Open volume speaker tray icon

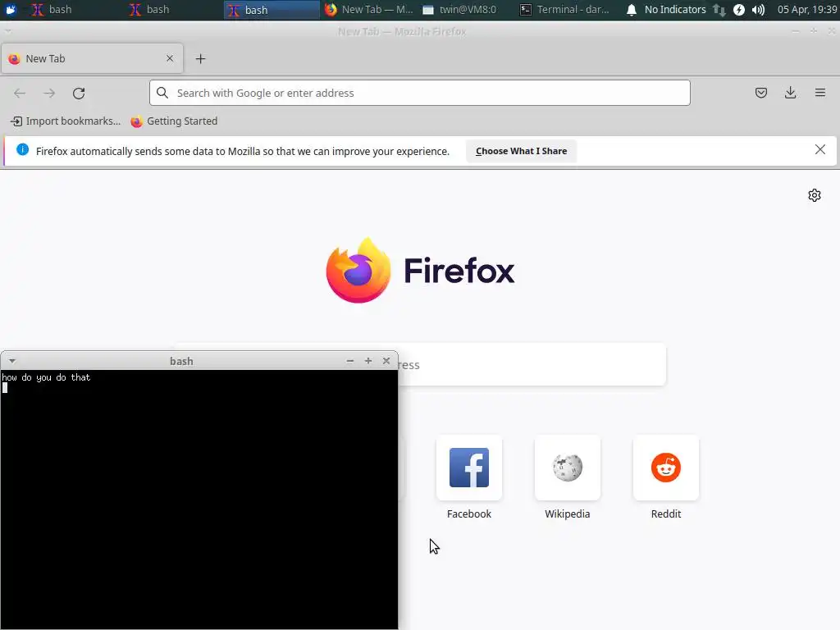[758, 10]
